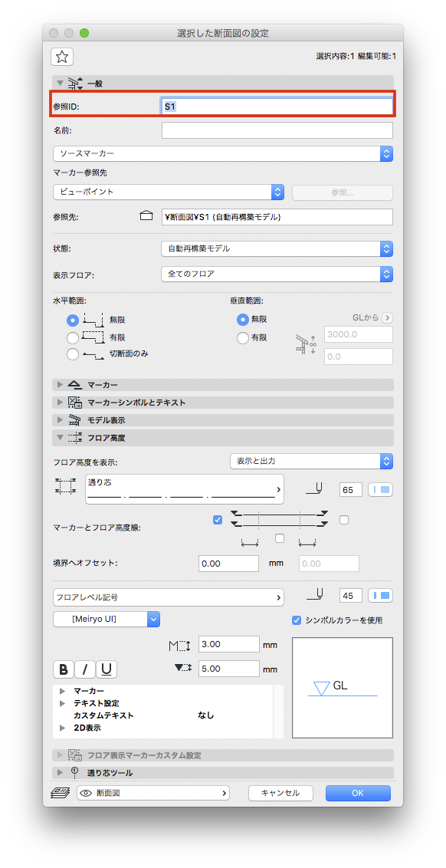Click the GLから arrow button
This screenshot has height=868, width=446.
point(387,317)
